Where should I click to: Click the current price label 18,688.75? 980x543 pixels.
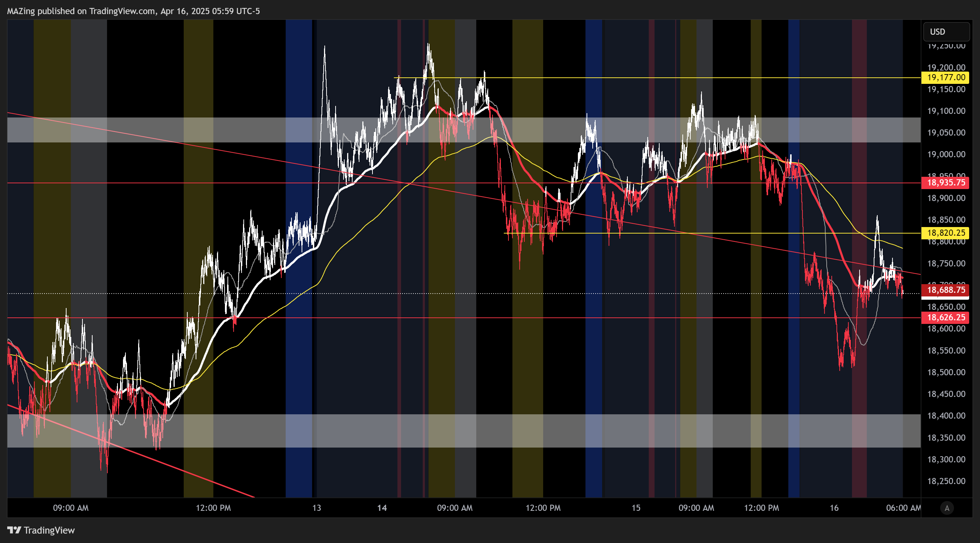946,290
